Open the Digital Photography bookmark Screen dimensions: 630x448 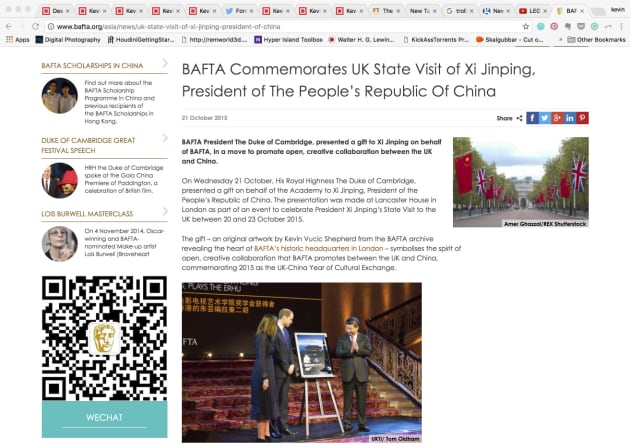68,40
